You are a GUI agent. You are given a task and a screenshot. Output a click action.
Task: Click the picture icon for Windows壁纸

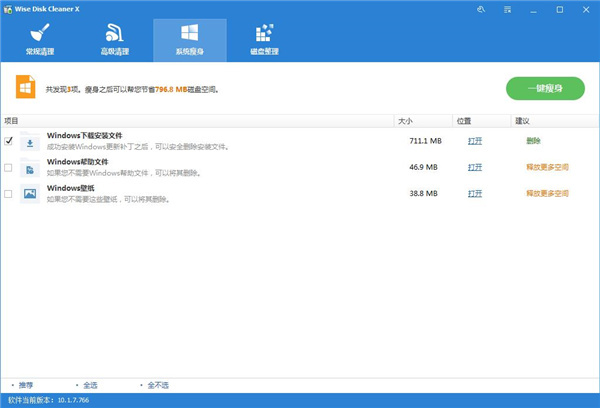pos(30,194)
